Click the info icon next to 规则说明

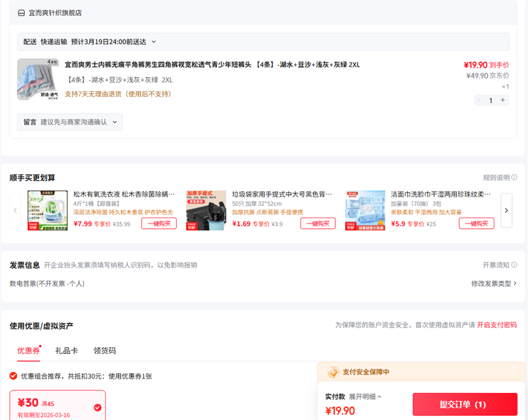coord(513,178)
